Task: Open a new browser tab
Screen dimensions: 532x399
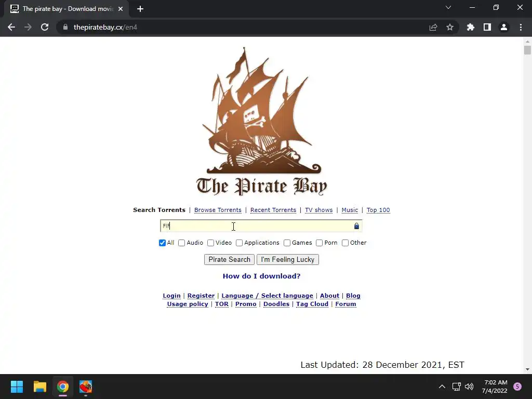Action: (x=140, y=9)
